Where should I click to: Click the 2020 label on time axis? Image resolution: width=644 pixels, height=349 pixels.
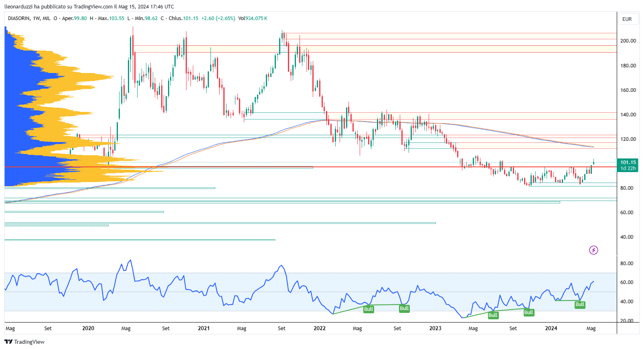[88, 328]
